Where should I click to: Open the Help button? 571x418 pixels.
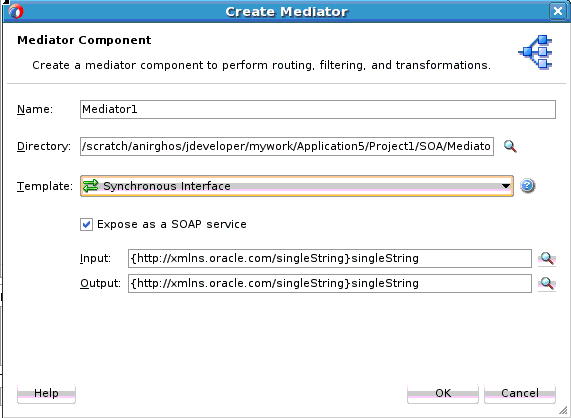coord(46,393)
